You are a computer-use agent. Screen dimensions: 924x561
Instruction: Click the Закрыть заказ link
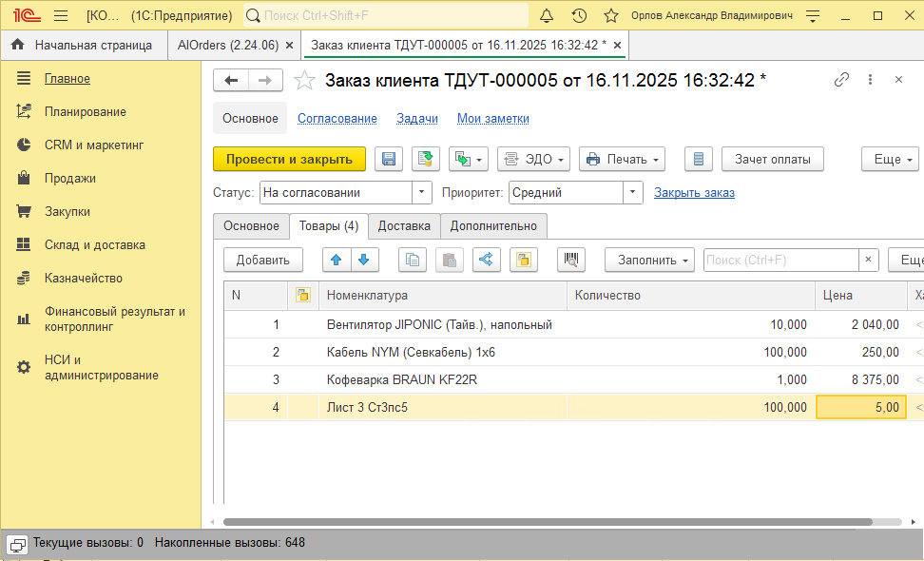tap(694, 193)
